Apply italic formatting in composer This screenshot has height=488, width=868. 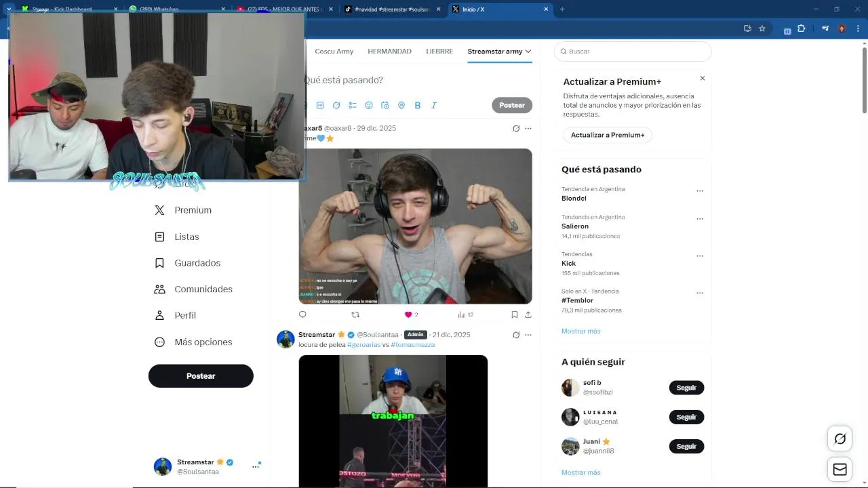pyautogui.click(x=434, y=105)
